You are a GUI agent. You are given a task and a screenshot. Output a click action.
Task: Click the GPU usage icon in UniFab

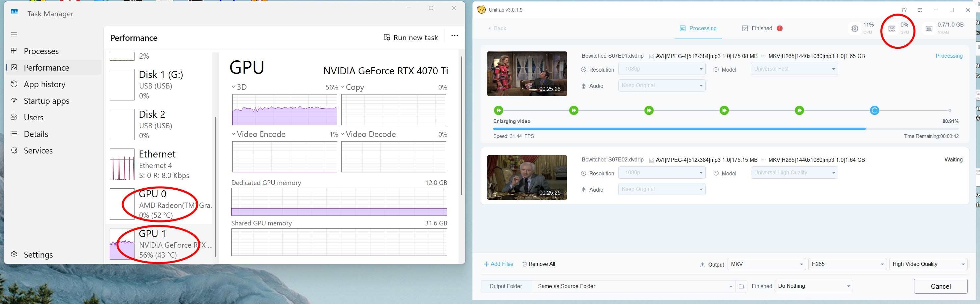892,29
